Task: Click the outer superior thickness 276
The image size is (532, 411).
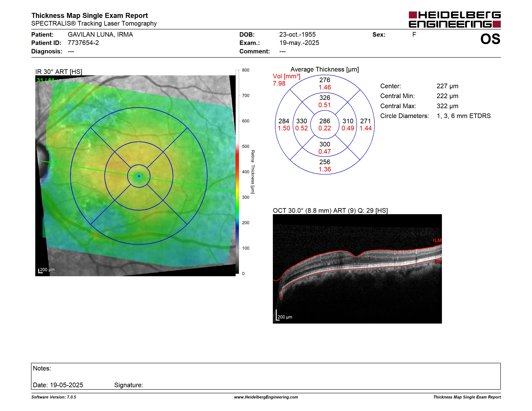Action: point(325,80)
